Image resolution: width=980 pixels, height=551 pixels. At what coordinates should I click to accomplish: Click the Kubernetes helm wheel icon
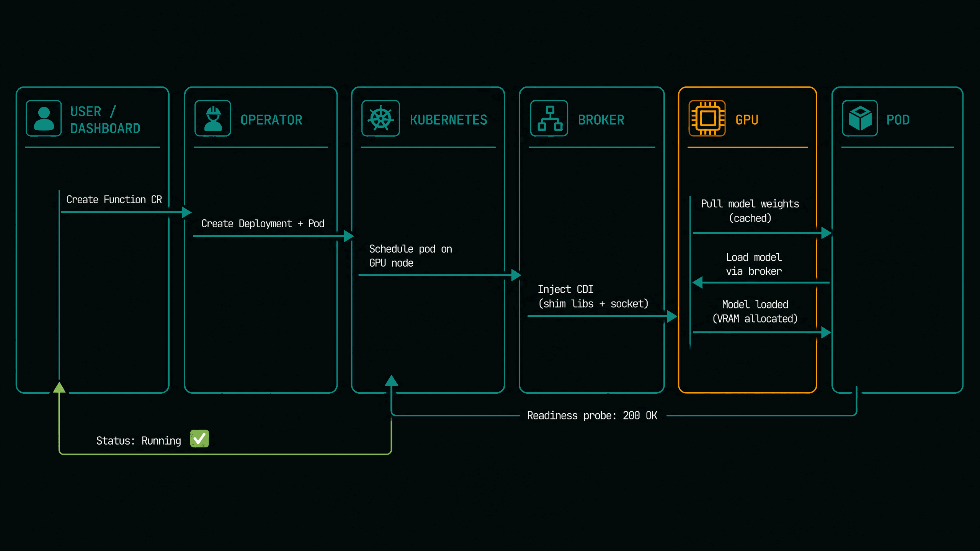coord(381,118)
